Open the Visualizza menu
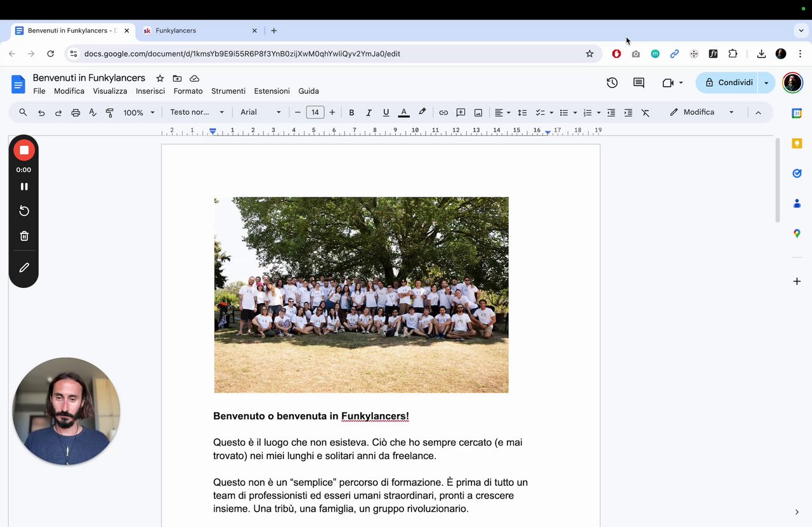The width and height of the screenshot is (812, 527). (x=110, y=91)
